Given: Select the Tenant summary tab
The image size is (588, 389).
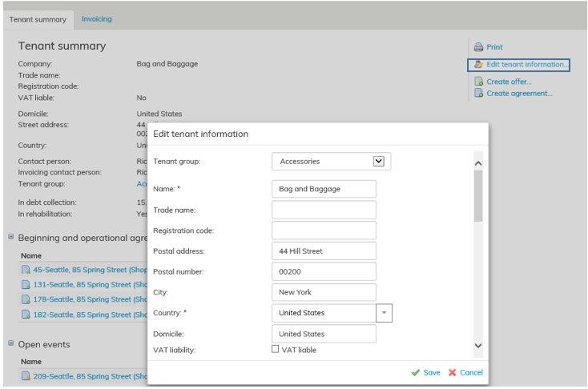Looking at the screenshot, I should (x=38, y=19).
